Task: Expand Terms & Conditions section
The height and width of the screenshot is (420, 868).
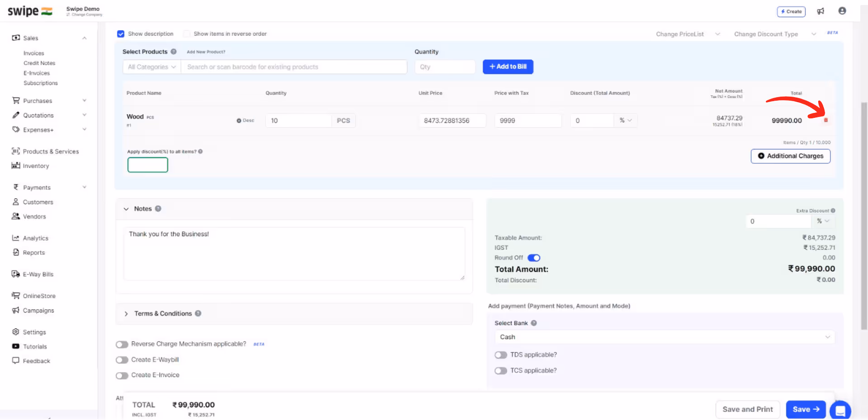Action: tap(126, 313)
